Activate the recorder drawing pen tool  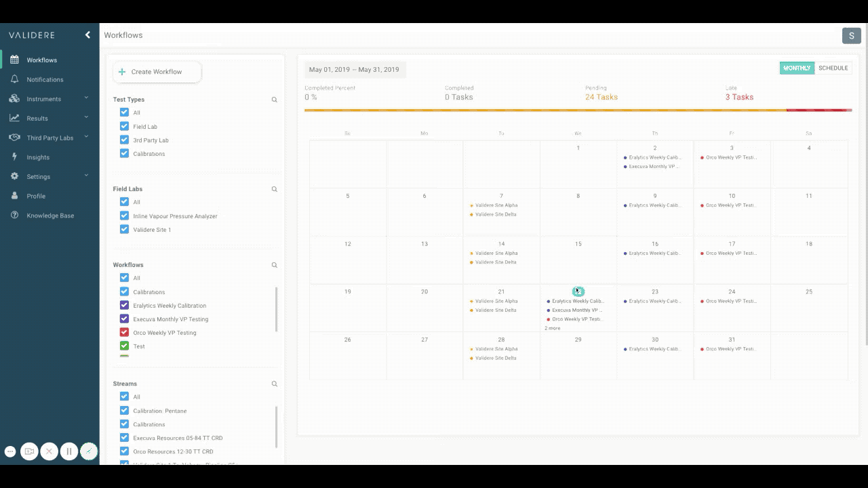(89, 451)
